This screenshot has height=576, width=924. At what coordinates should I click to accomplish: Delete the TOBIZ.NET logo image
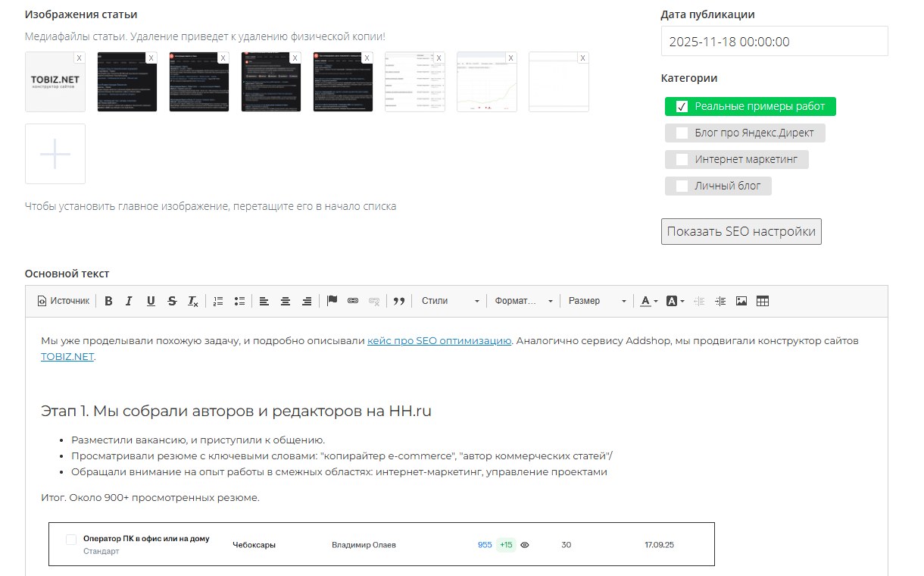[x=79, y=58]
